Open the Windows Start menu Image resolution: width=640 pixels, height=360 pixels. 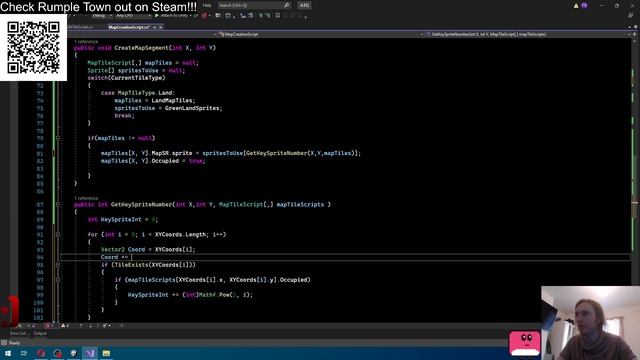point(8,353)
